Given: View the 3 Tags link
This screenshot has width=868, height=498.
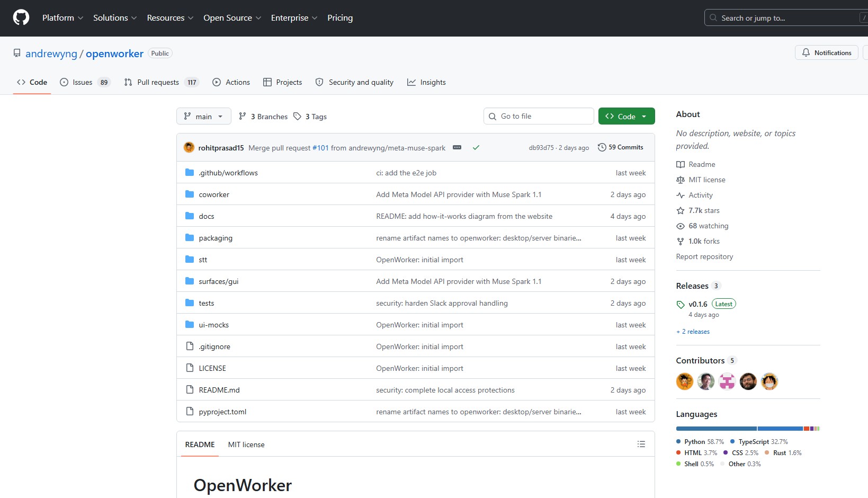Looking at the screenshot, I should pyautogui.click(x=310, y=117).
